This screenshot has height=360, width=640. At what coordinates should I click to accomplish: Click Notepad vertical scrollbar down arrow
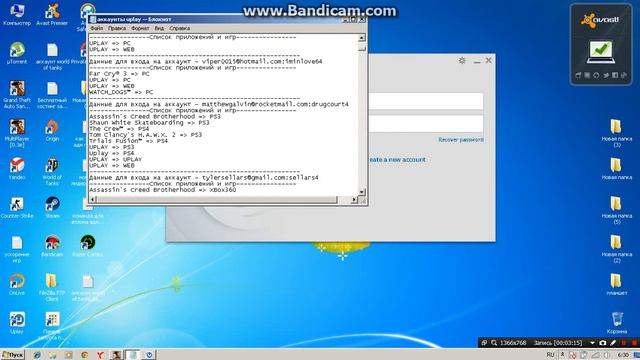pyautogui.click(x=362, y=192)
